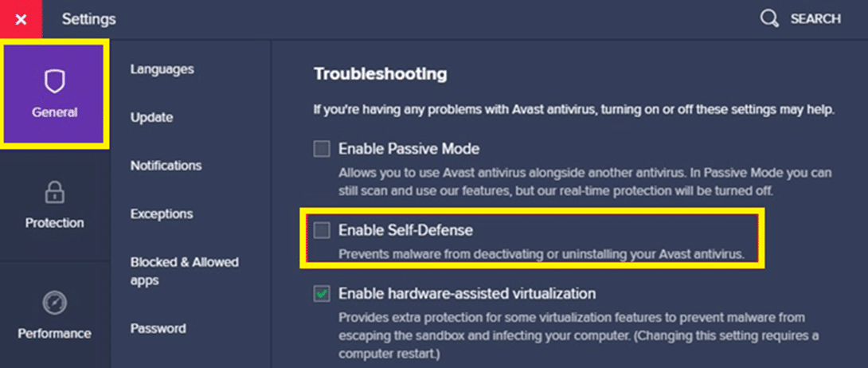Click the Protection padlock icon
Viewport: 868px width, 368px height.
click(x=54, y=192)
